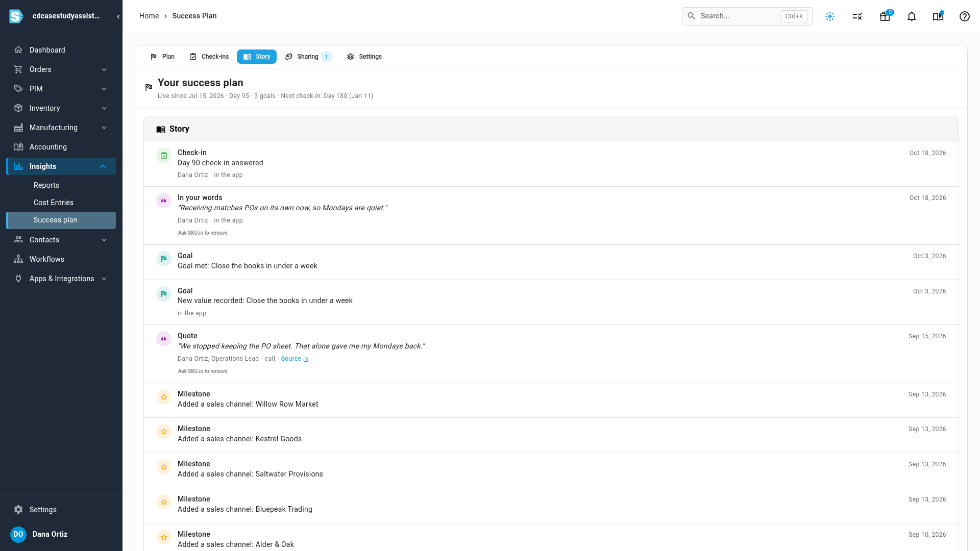Image resolution: width=980 pixels, height=551 pixels.
Task: Expand the Orders menu
Action: click(61, 69)
